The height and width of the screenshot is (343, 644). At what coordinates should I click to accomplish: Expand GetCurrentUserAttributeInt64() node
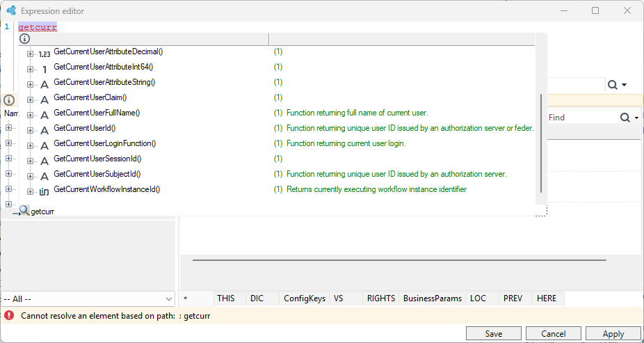click(x=30, y=69)
